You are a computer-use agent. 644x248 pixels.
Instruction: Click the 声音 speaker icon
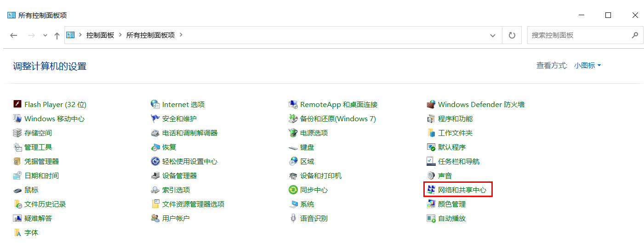tap(431, 175)
